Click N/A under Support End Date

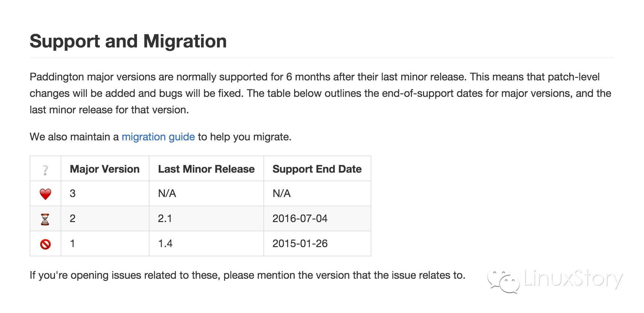click(x=282, y=193)
